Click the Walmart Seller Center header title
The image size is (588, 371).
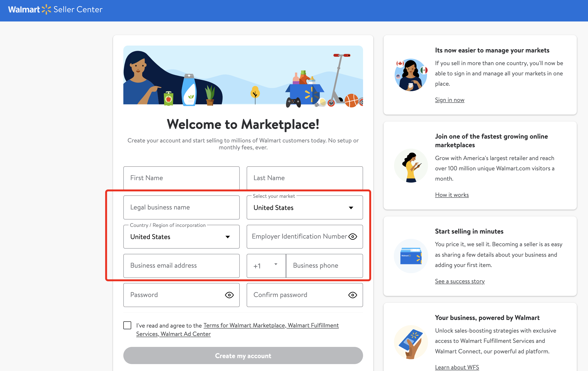pyautogui.click(x=55, y=10)
